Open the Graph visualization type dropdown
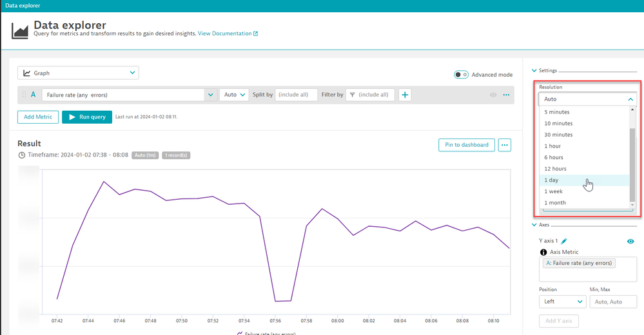644x335 pixels. pyautogui.click(x=78, y=73)
